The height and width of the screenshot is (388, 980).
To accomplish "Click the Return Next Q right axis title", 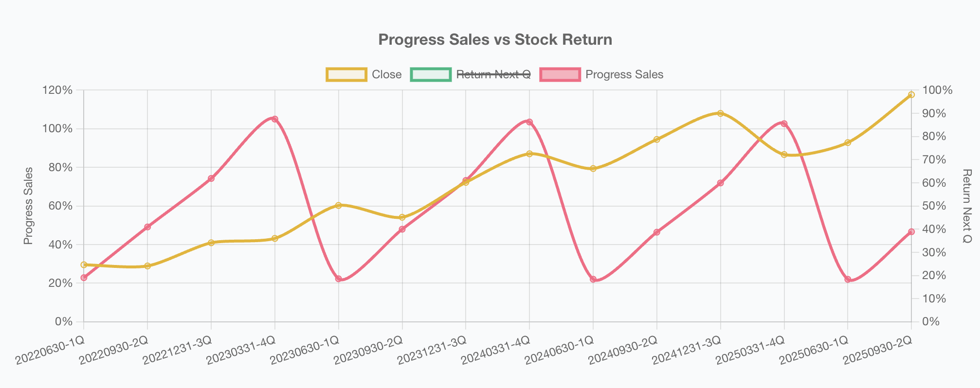I will (x=967, y=206).
